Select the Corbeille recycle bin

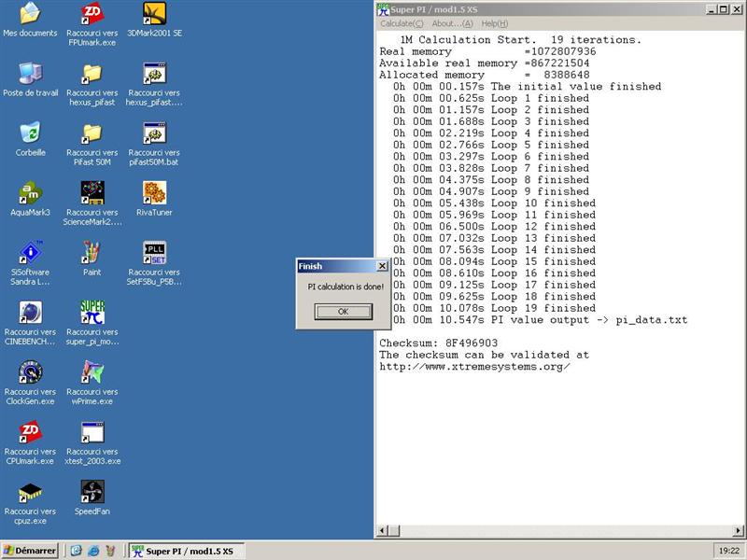[x=31, y=133]
